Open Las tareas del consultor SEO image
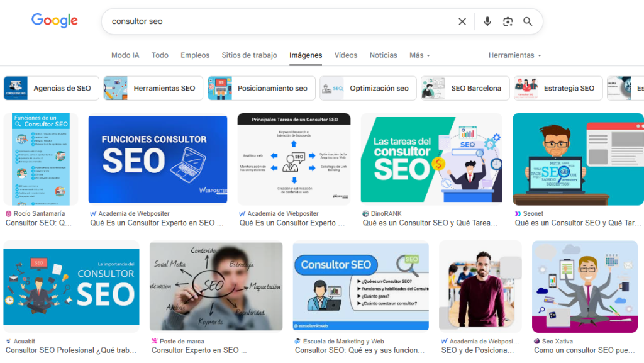This screenshot has height=363, width=644. pos(431,159)
